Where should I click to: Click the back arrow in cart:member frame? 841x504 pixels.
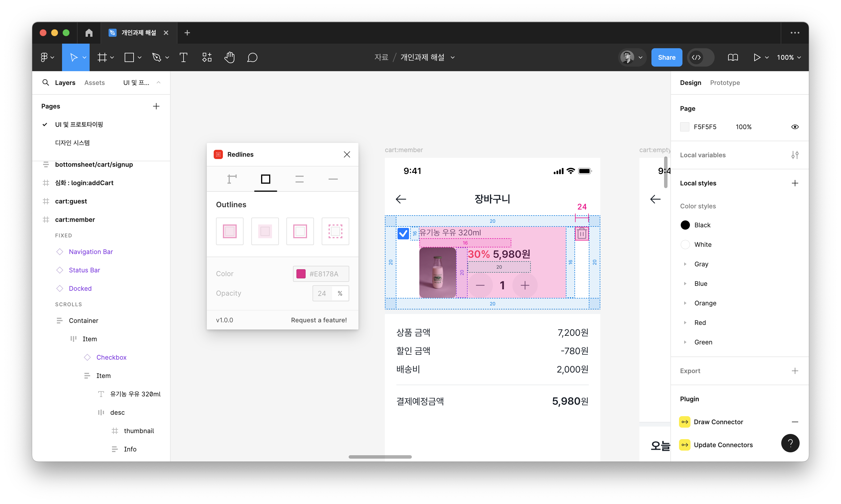401,199
